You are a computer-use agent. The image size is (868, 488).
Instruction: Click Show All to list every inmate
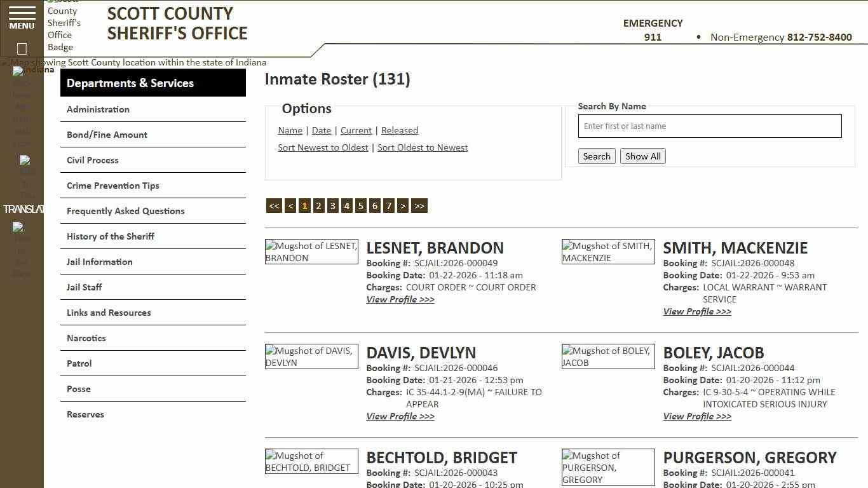click(642, 156)
